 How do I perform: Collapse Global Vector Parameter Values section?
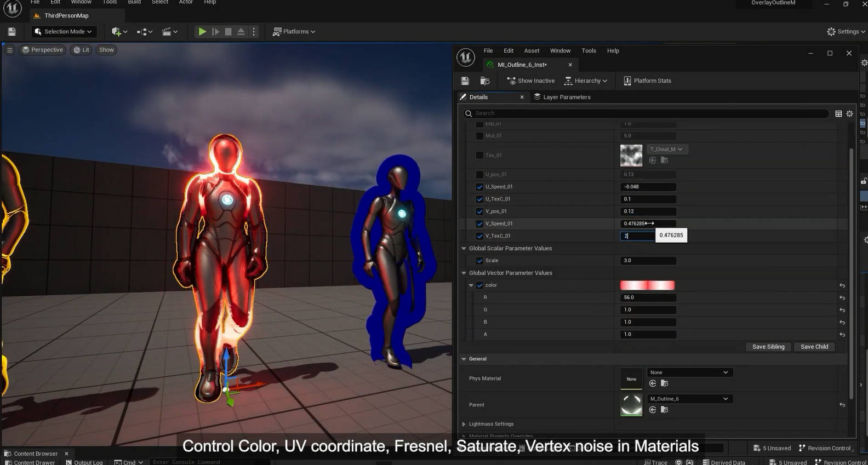(x=464, y=273)
